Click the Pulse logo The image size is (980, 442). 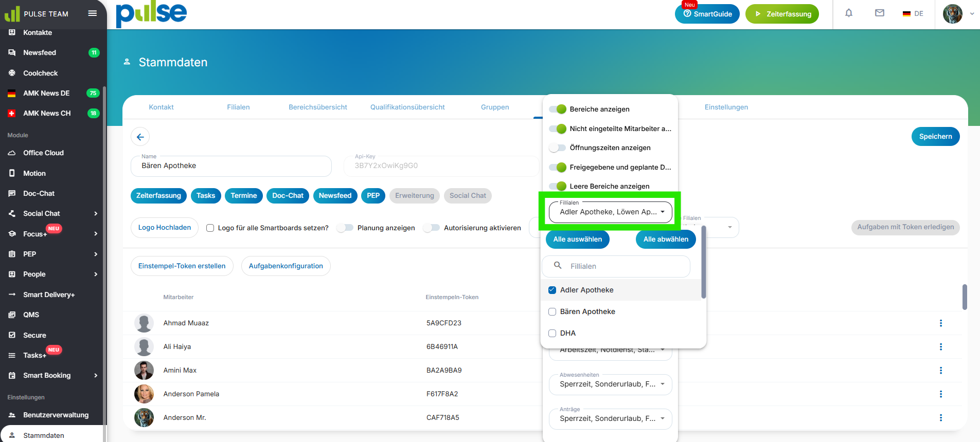151,14
